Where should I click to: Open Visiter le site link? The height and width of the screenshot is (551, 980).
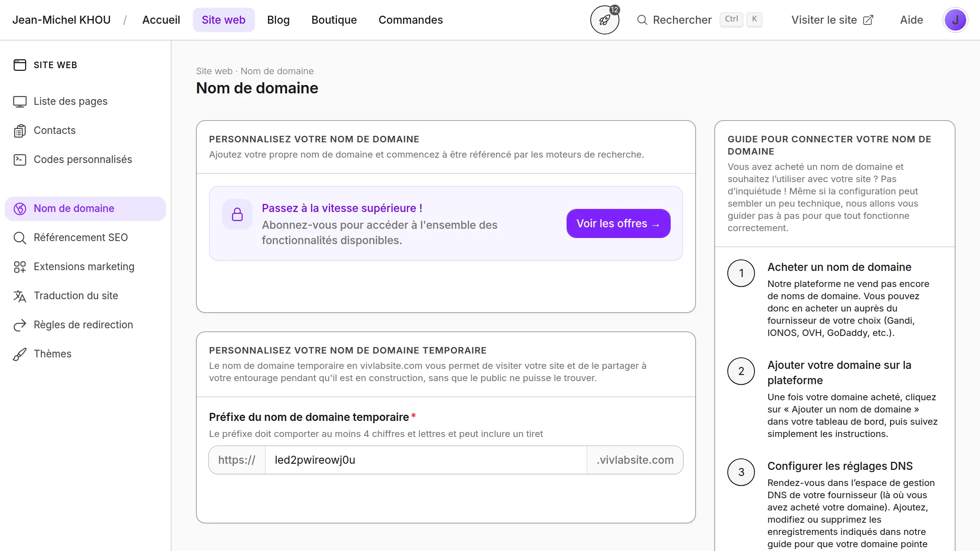(x=832, y=20)
